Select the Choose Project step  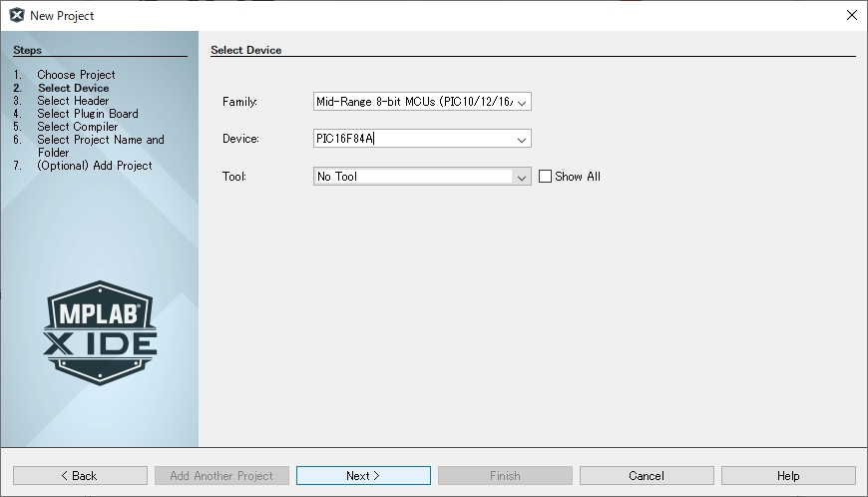coord(76,75)
